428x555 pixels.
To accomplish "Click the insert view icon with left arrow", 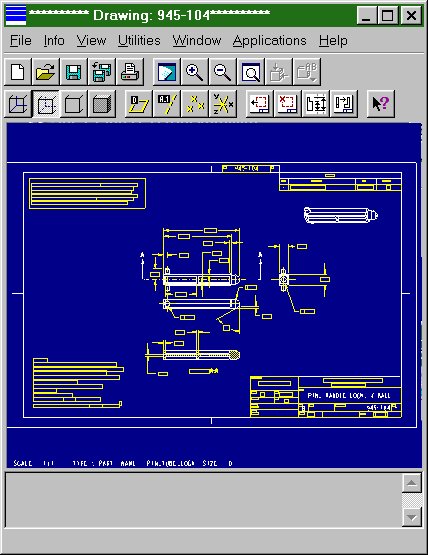I will pos(259,104).
